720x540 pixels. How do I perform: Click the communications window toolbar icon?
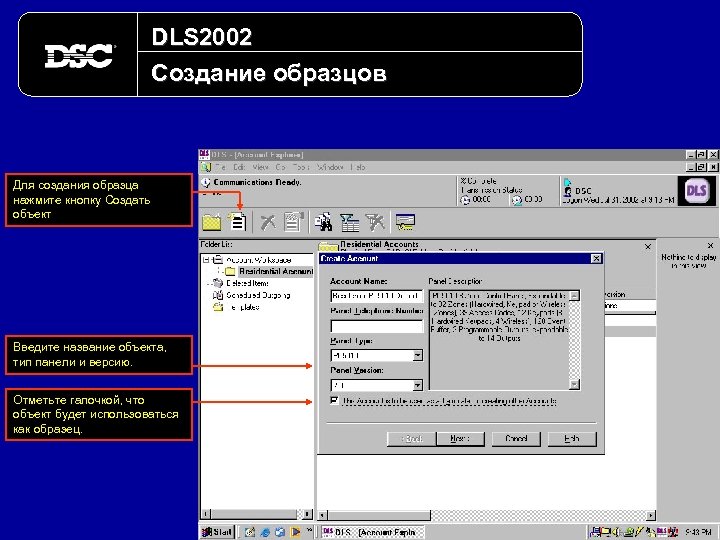405,222
